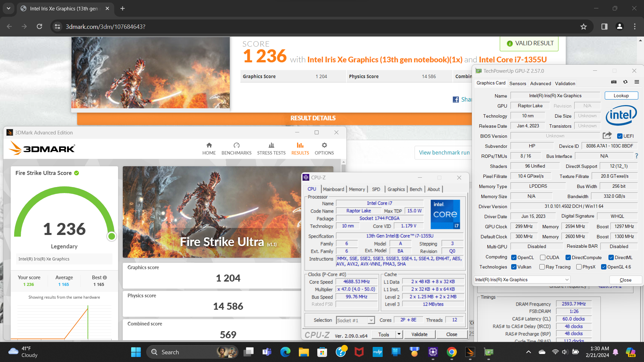Open Microsoft Store from taskbar
The height and width of the screenshot is (362, 644).
pos(322,352)
